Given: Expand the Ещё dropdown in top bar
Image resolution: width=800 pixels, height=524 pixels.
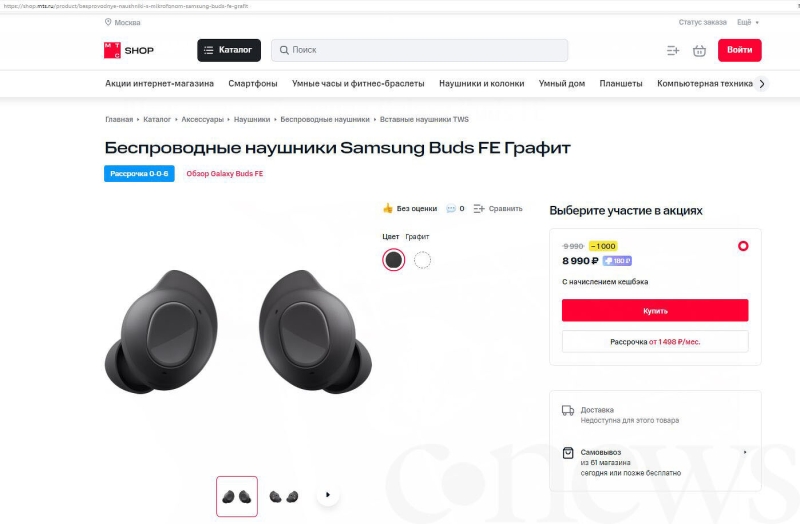Looking at the screenshot, I should [x=748, y=22].
